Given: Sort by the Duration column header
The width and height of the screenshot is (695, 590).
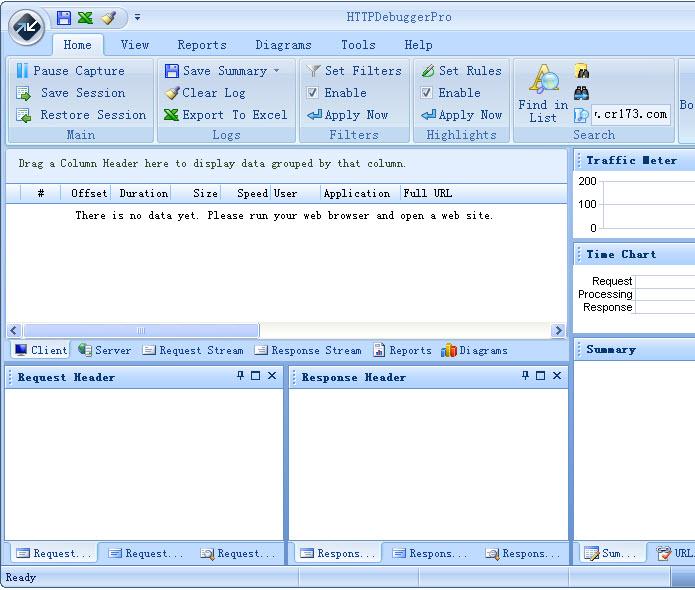Looking at the screenshot, I should click(x=141, y=193).
